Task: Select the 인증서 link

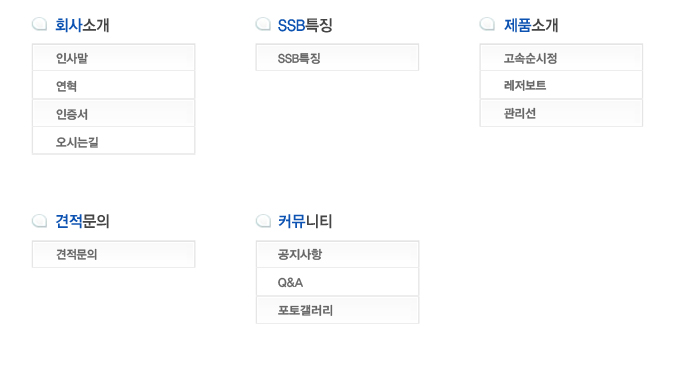Action: (x=113, y=113)
